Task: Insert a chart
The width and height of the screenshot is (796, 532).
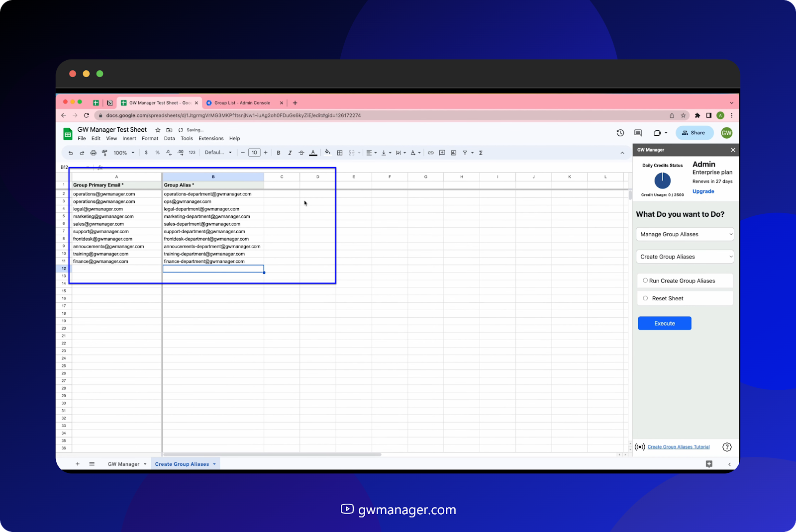Action: click(x=454, y=153)
